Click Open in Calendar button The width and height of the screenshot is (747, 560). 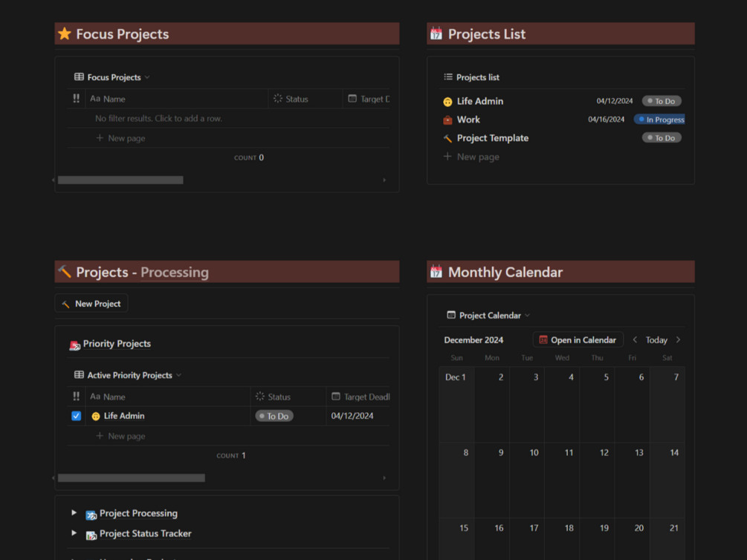pos(578,340)
